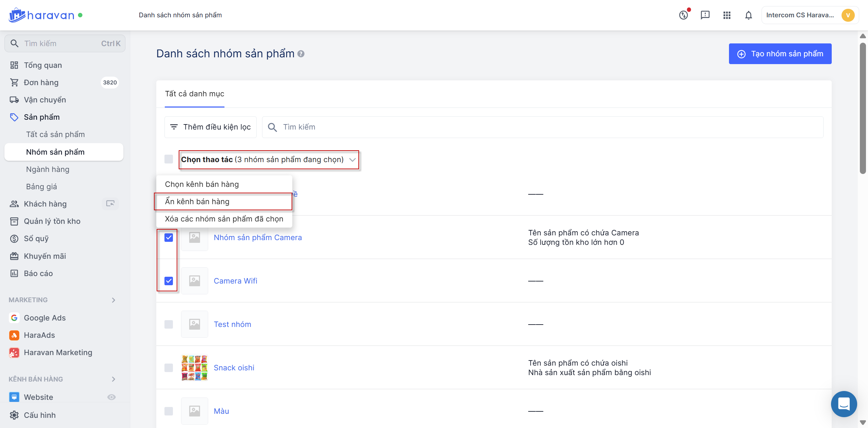The image size is (868, 428).
Task: Expand the KÊNH BÁN HÀNG section
Action: point(114,379)
